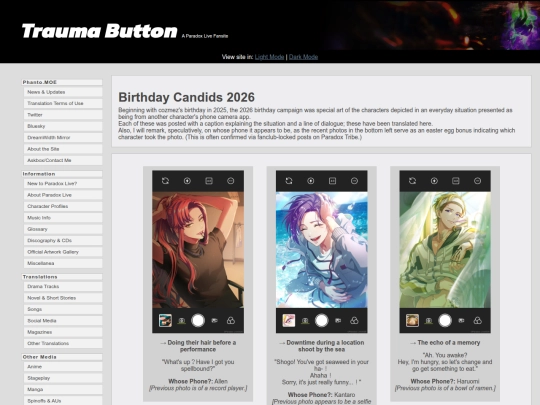Open Stageplay page
540x405 pixels.
point(63,378)
